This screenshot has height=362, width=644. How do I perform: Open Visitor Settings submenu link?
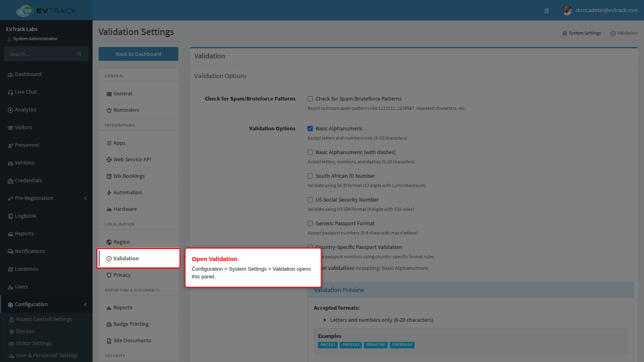pos(34,343)
